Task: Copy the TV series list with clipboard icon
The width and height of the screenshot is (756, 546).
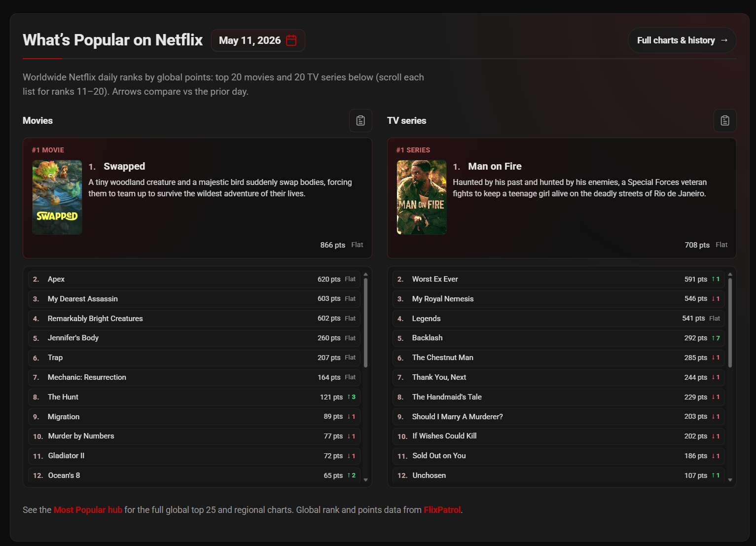Action: 725,120
